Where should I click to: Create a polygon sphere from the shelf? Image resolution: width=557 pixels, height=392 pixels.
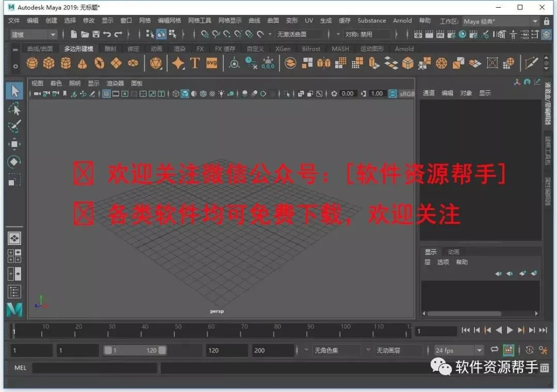pyautogui.click(x=32, y=63)
